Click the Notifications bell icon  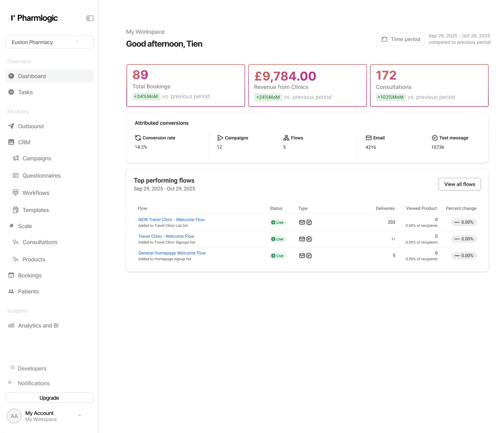pyautogui.click(x=10, y=382)
